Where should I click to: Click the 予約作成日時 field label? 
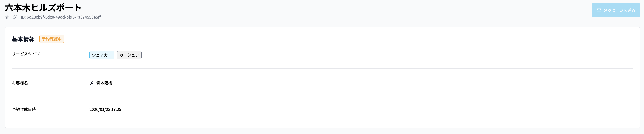pyautogui.click(x=24, y=109)
